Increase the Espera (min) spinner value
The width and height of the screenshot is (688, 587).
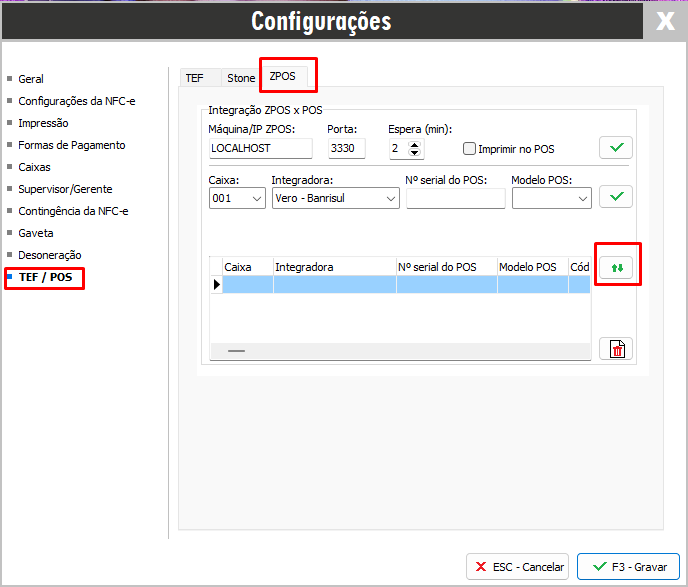tap(416, 144)
